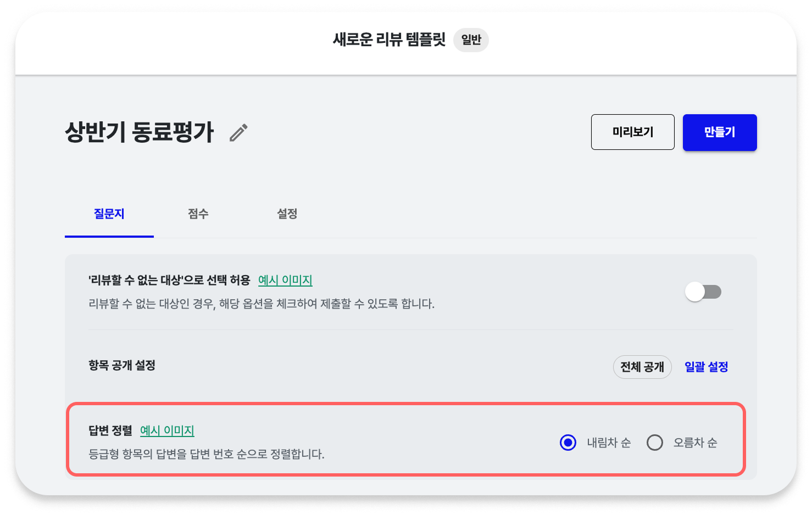The width and height of the screenshot is (812, 515).
Task: Click description starting '리뷰할 수 없는 대상인 경우'
Action: tap(262, 304)
